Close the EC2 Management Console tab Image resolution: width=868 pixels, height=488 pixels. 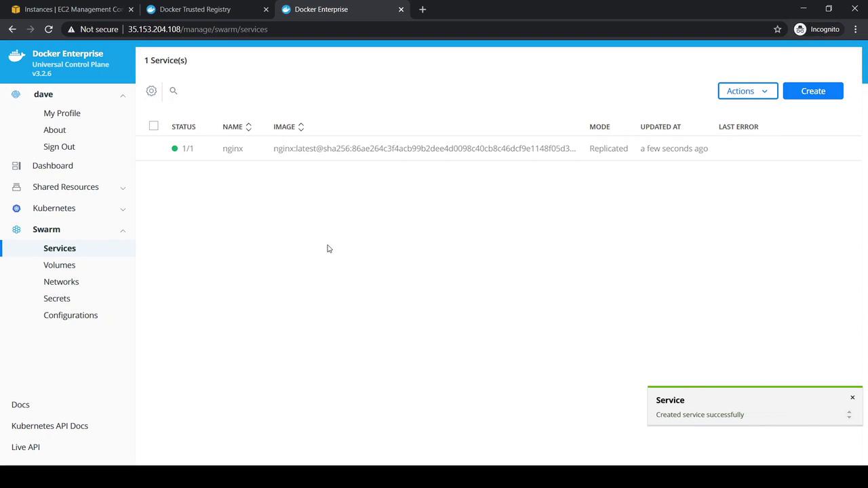pyautogui.click(x=131, y=9)
